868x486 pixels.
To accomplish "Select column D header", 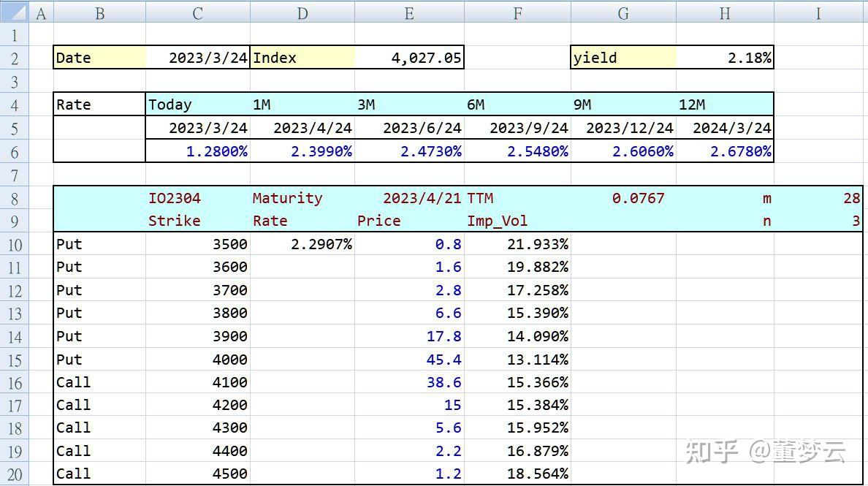I will [302, 12].
